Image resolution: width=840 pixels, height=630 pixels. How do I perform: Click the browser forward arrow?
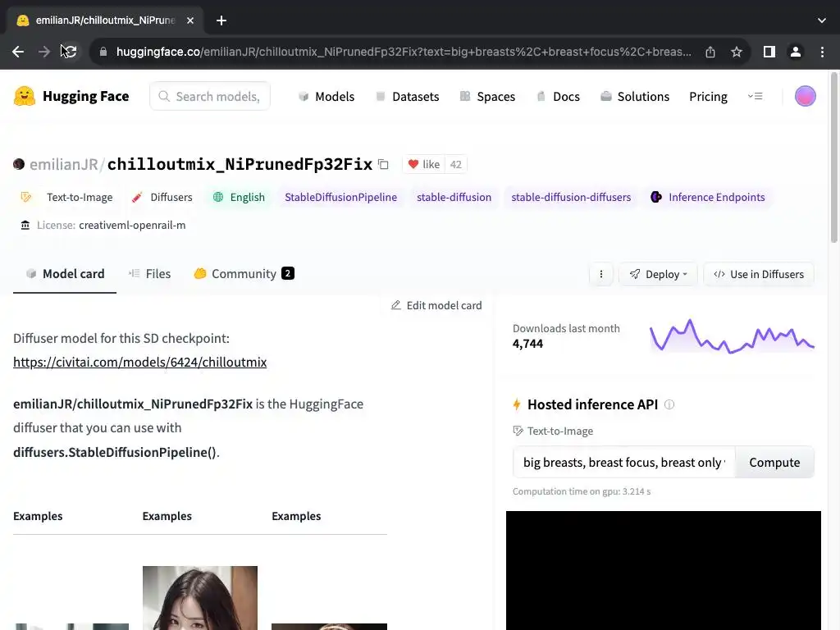44,52
